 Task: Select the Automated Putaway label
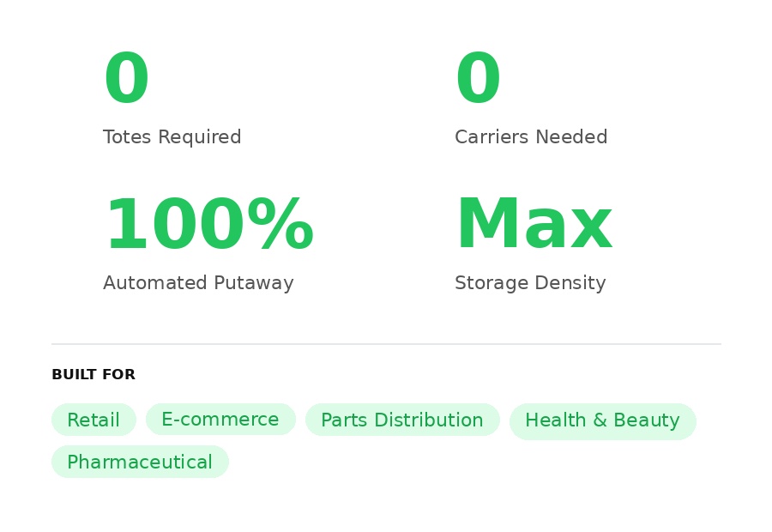(x=198, y=283)
